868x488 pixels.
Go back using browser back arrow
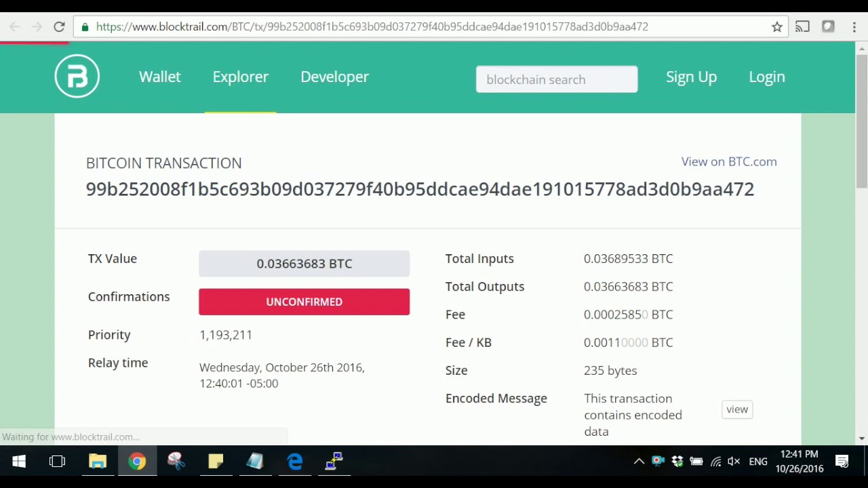(x=14, y=26)
